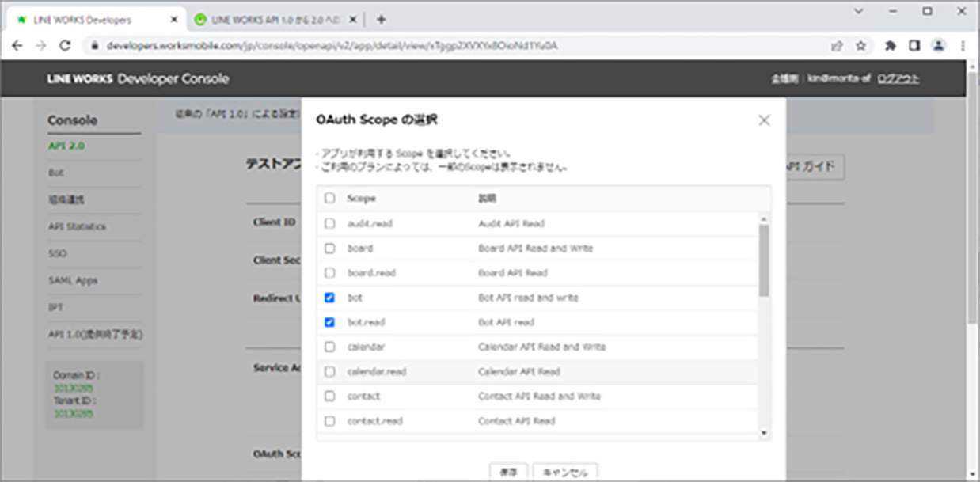Click the scope list scroll down arrow
The image size is (980, 482).
click(x=764, y=433)
